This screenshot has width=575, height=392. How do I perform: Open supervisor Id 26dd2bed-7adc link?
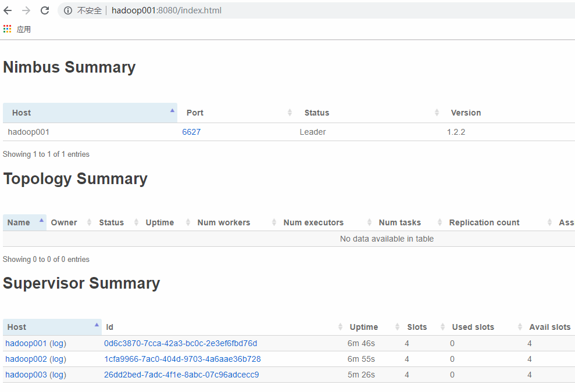coord(181,375)
